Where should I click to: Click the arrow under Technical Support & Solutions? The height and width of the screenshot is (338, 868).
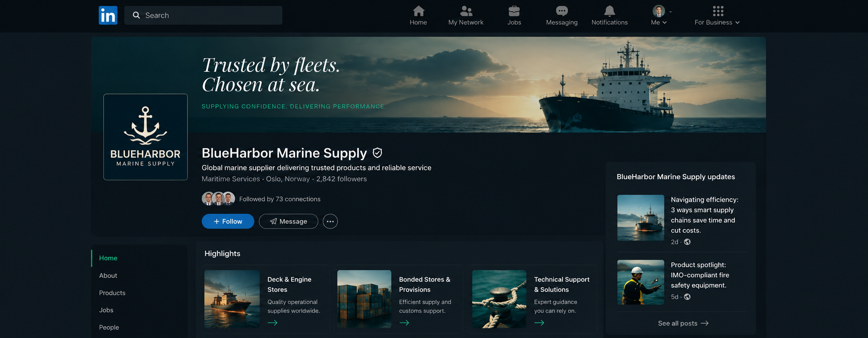pyautogui.click(x=539, y=323)
